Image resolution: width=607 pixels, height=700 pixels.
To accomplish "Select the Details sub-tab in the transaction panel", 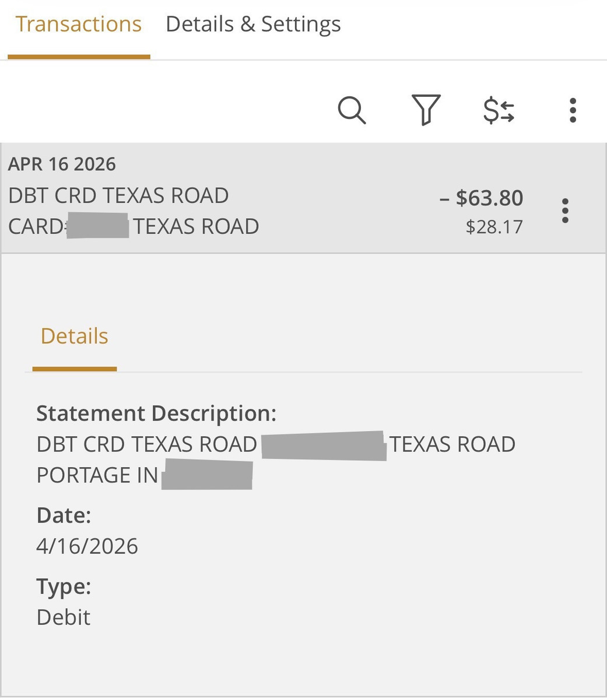I will point(74,337).
